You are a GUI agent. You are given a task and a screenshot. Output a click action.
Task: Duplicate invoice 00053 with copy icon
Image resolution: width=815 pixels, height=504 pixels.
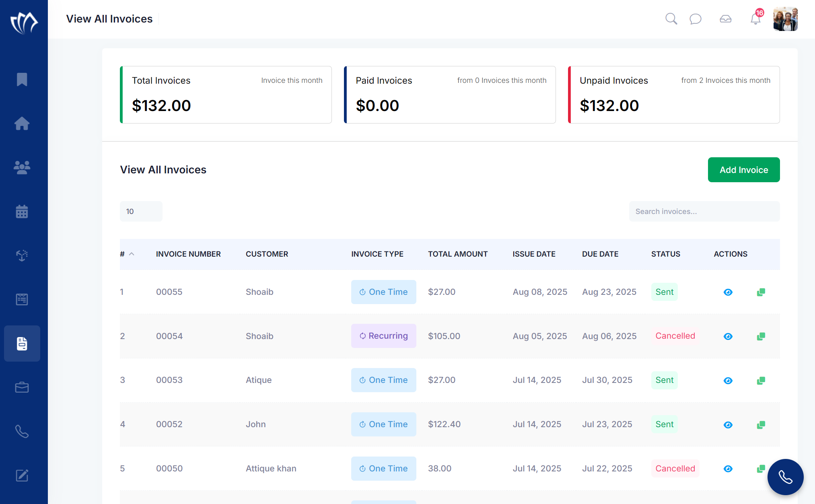coord(761,381)
